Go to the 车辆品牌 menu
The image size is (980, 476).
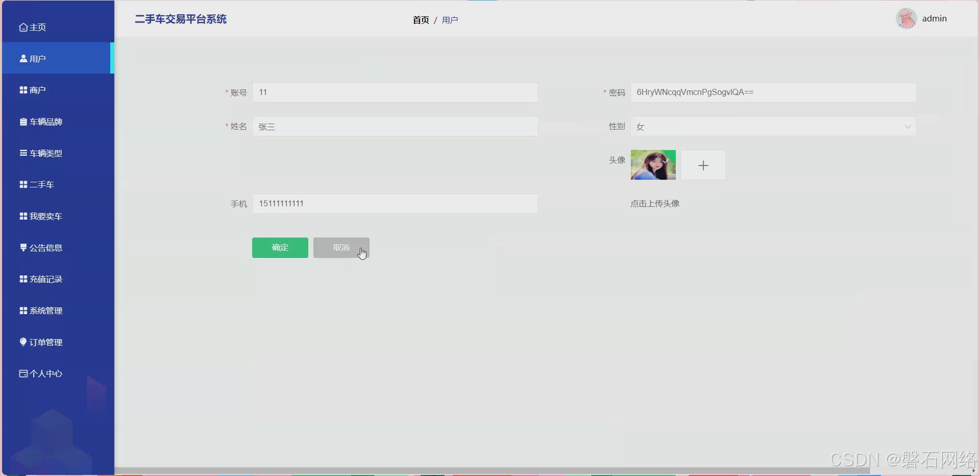58,122
